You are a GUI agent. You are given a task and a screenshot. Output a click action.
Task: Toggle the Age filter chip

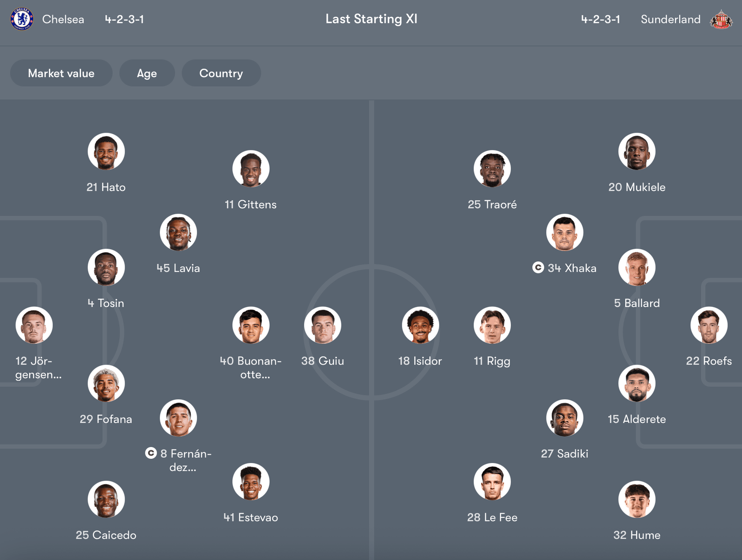tap(147, 73)
